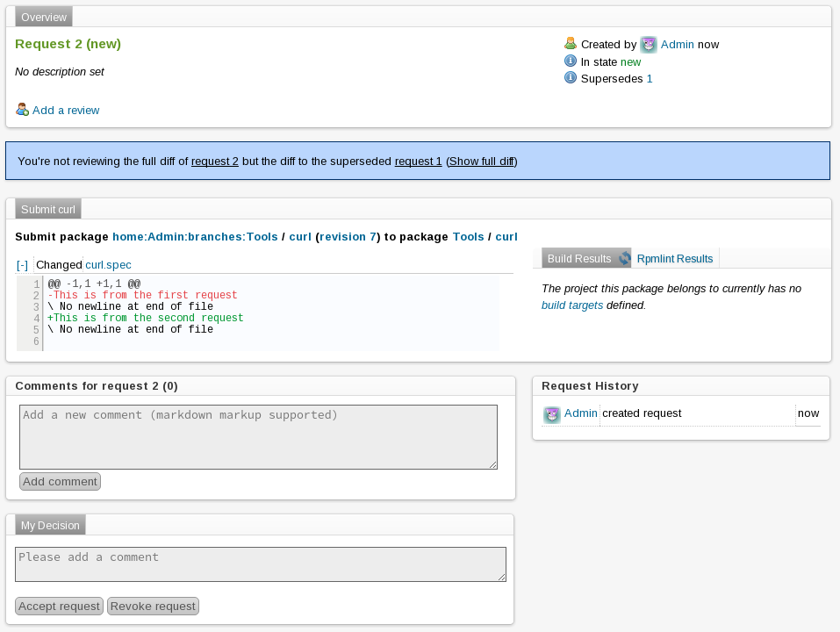Collapse the curl.spec diff with [-]
The image size is (840, 632).
(23, 264)
